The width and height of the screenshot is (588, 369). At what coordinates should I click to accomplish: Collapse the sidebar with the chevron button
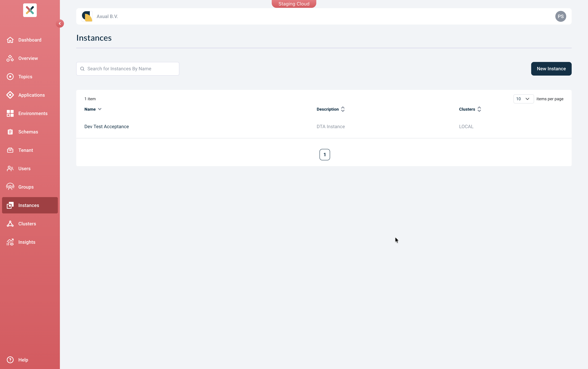coord(60,23)
